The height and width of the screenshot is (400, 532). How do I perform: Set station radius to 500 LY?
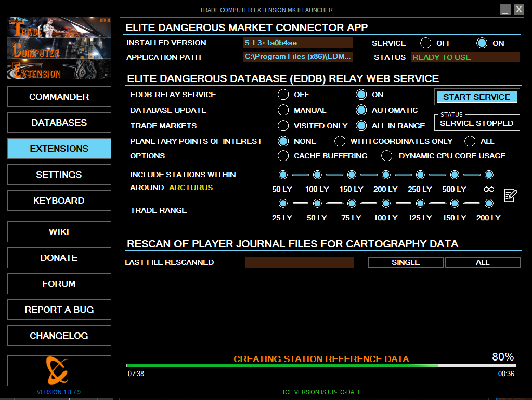455,175
